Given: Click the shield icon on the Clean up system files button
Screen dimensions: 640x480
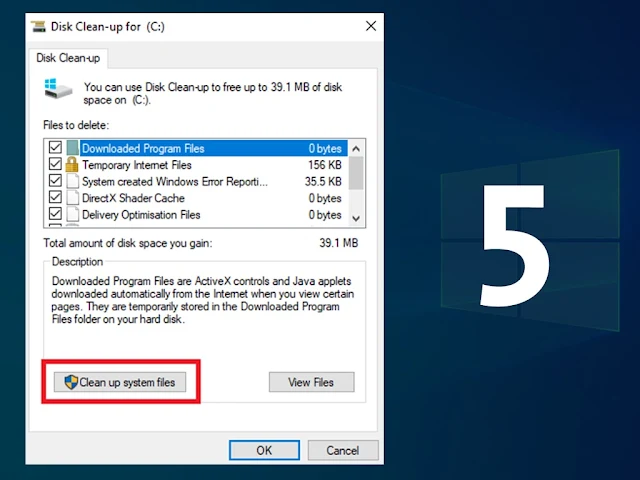Looking at the screenshot, I should 71,382.
